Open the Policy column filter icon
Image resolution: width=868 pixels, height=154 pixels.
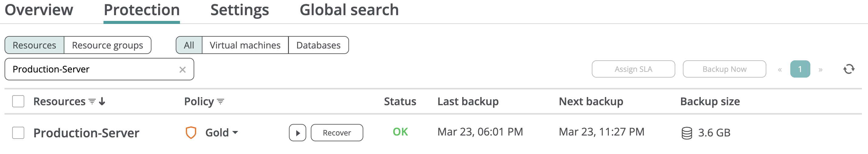pos(220,101)
